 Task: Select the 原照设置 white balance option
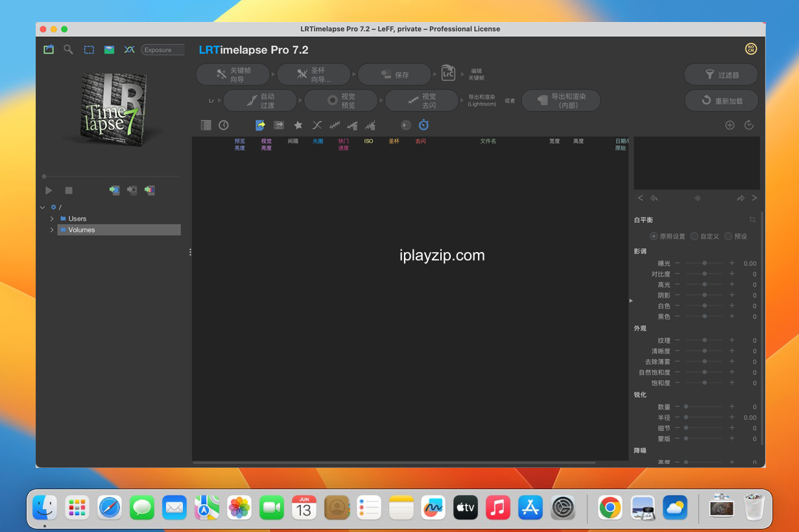(x=667, y=237)
